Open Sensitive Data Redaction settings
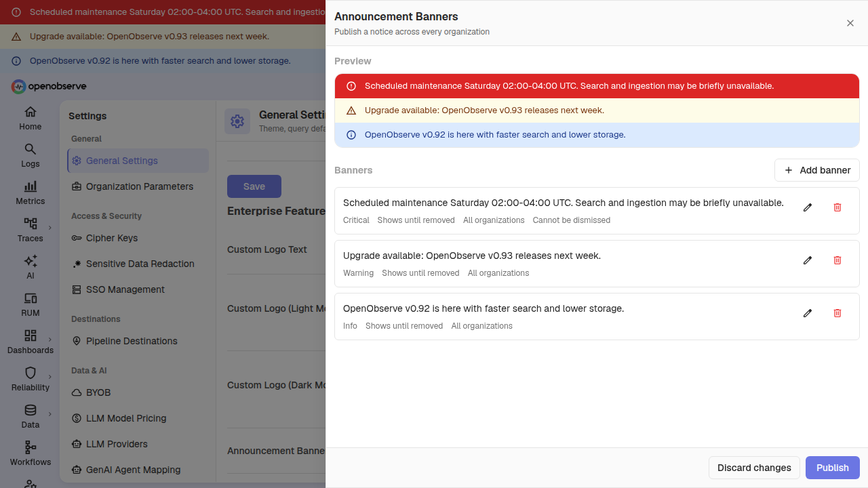868x488 pixels. (138, 264)
